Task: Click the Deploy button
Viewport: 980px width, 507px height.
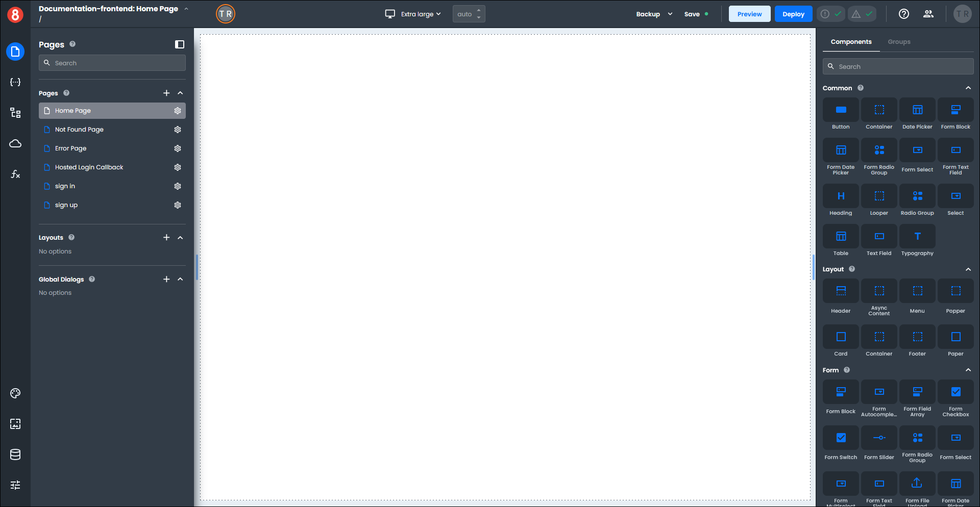Action: coord(793,14)
